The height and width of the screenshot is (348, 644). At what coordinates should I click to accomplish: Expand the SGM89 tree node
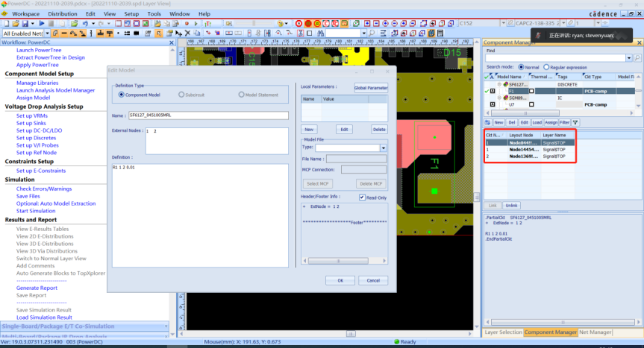(x=499, y=98)
